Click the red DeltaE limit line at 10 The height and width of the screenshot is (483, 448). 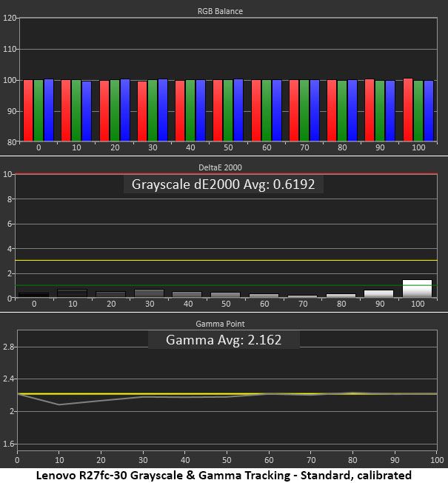[x=226, y=174]
